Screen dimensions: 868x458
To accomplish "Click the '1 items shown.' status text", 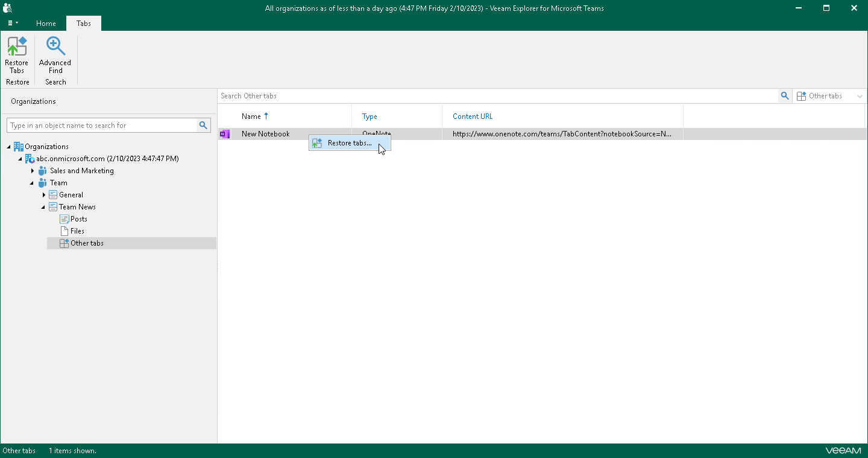I will [72, 451].
